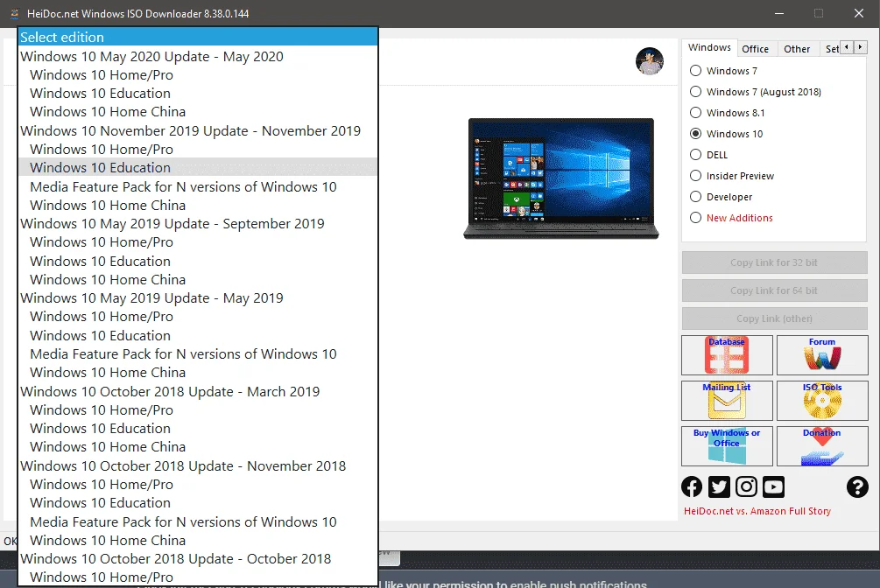Minimize the HeiDoc downloader window

coord(779,13)
